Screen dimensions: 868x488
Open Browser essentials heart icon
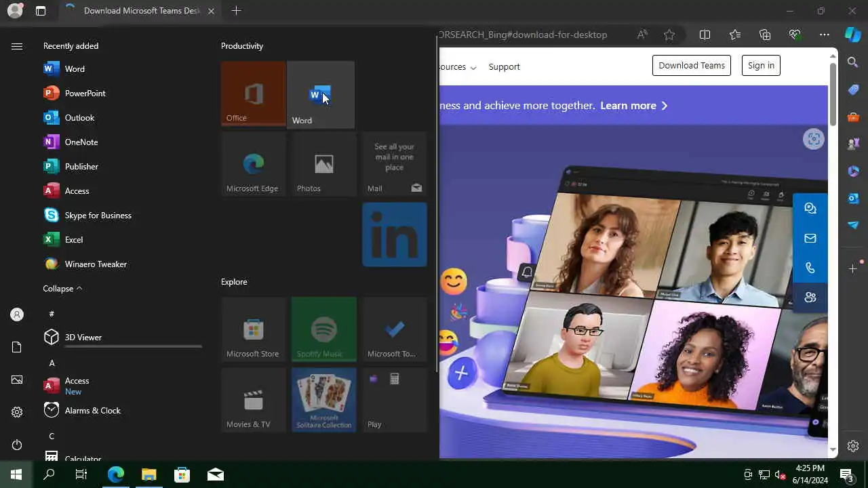[795, 35]
